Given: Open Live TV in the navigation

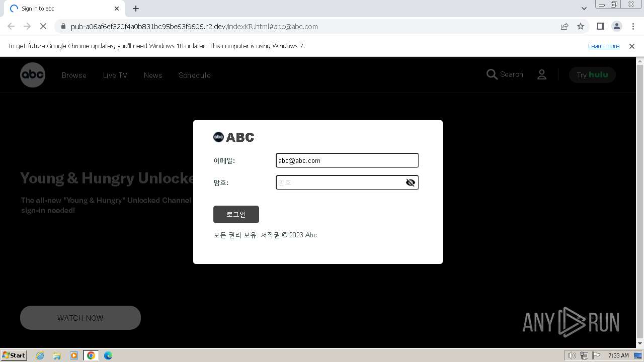Looking at the screenshot, I should (115, 75).
